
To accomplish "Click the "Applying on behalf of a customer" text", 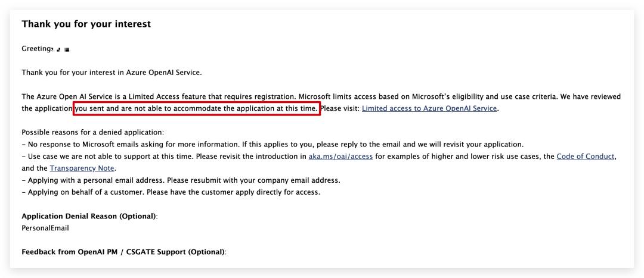I will 89,192.
